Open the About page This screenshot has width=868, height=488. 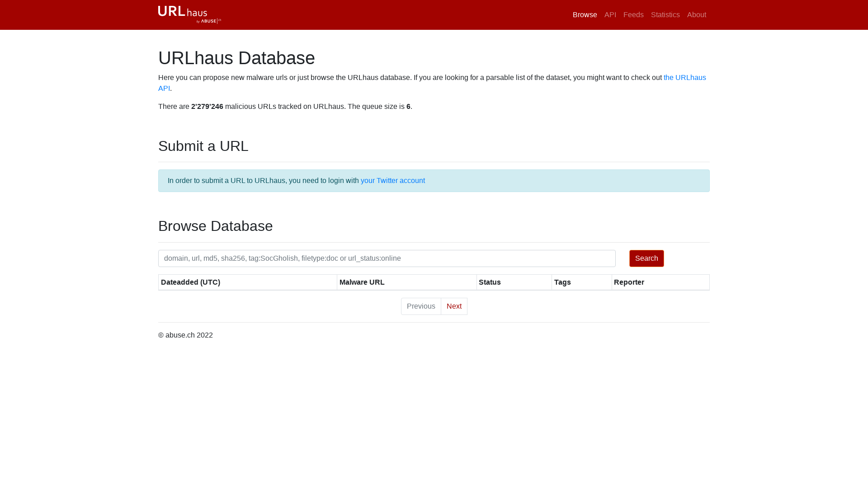click(696, 15)
